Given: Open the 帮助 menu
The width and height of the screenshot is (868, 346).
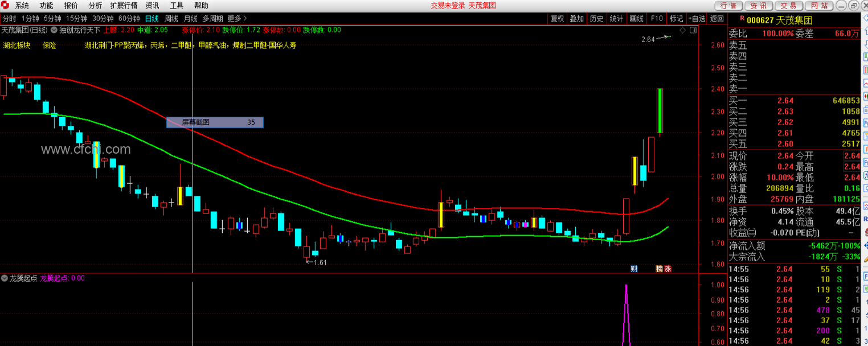Looking at the screenshot, I should coord(201,5).
